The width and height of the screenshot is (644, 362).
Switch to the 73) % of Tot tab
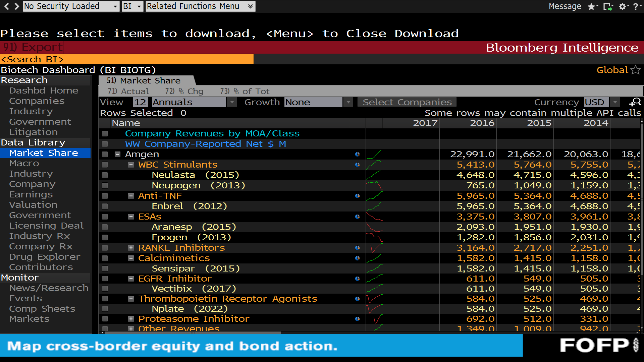coord(245,91)
